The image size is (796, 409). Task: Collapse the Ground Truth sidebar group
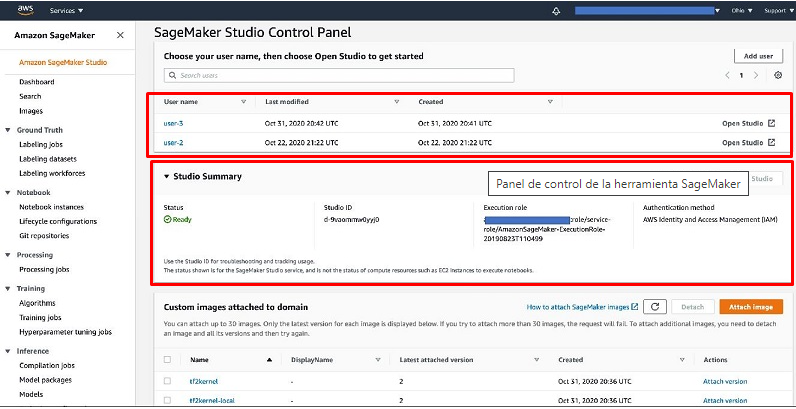(8, 130)
